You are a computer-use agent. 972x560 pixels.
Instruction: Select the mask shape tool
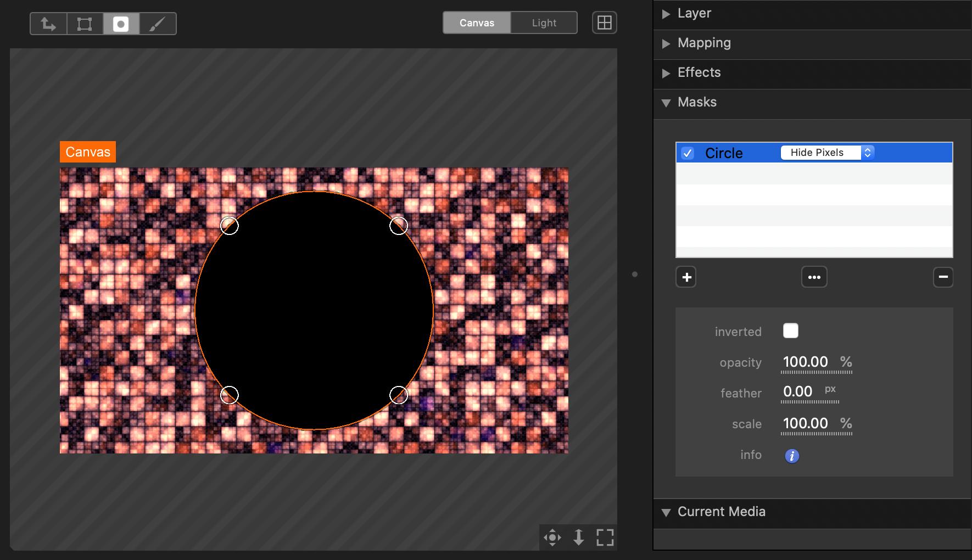(x=121, y=24)
